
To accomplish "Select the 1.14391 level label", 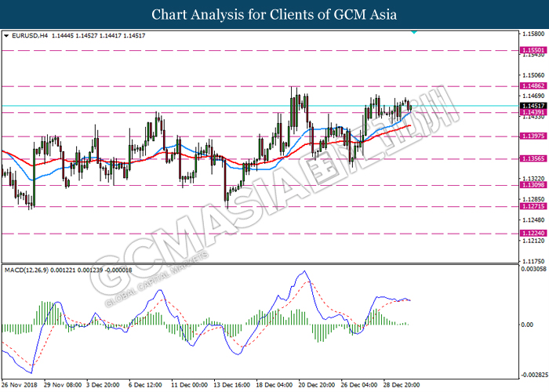I will click(x=533, y=112).
